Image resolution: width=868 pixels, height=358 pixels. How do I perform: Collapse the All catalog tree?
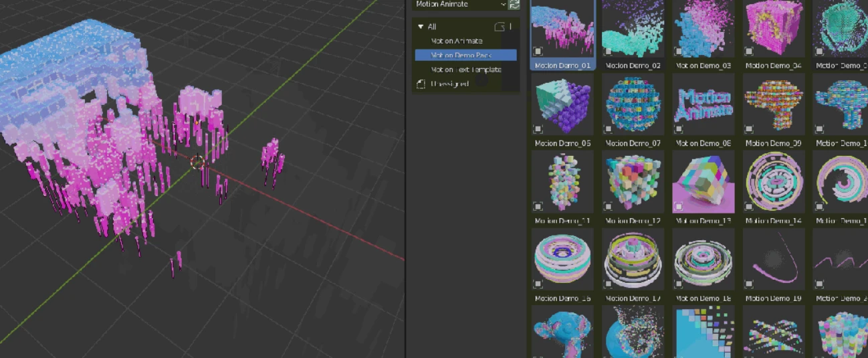[x=421, y=27]
